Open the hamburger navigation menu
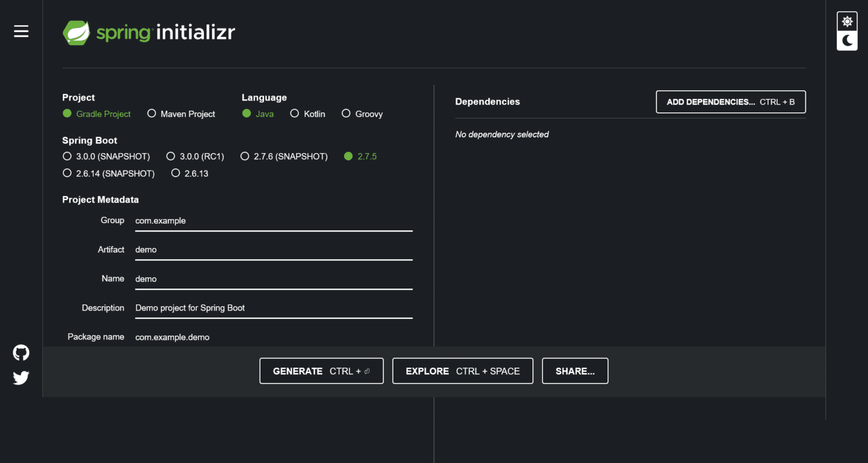 click(x=21, y=31)
